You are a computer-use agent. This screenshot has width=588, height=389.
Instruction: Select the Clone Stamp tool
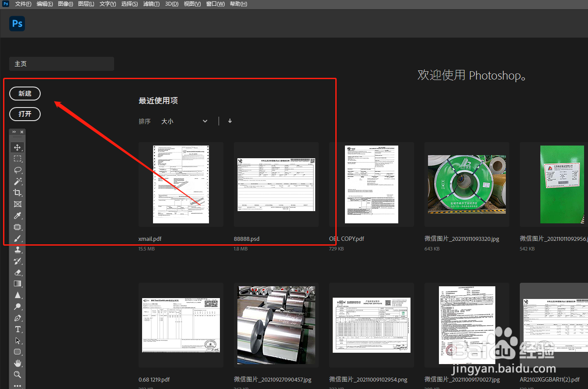[17, 250]
